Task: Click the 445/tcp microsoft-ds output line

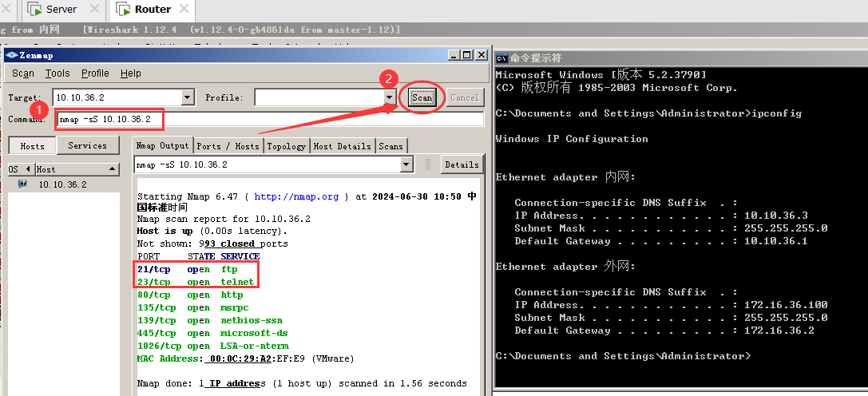Action: (212, 334)
